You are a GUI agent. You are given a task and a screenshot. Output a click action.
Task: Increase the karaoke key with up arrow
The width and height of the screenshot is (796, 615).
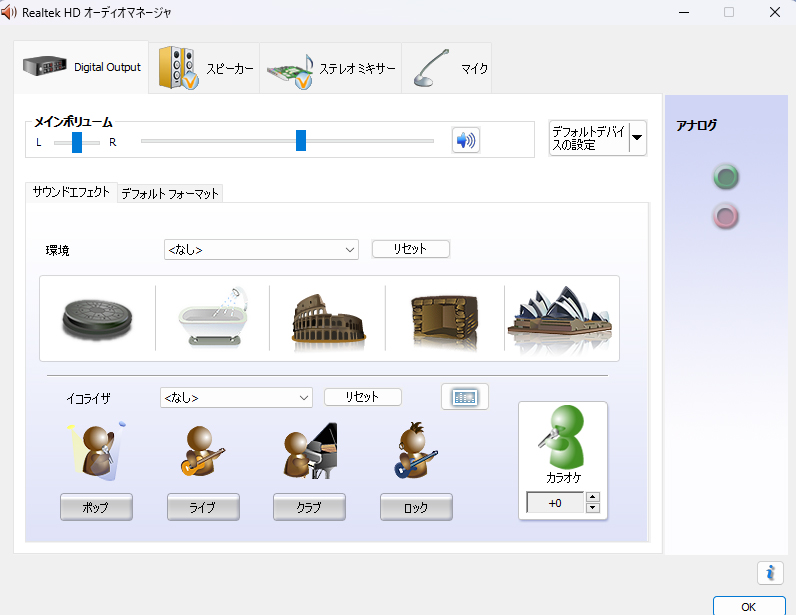[x=592, y=497]
